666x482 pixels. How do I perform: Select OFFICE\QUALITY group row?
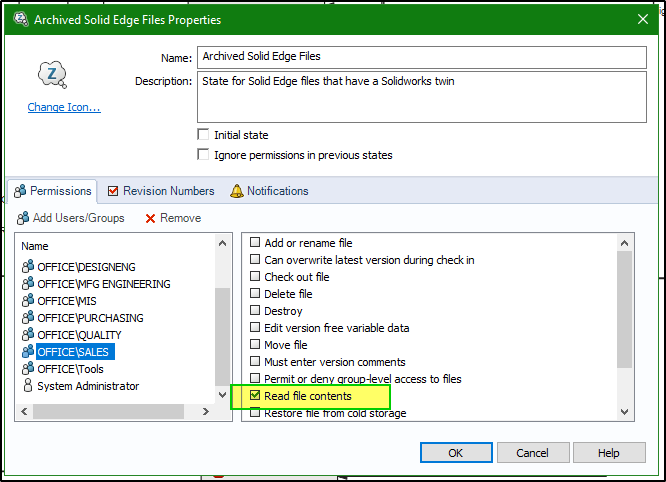79,335
